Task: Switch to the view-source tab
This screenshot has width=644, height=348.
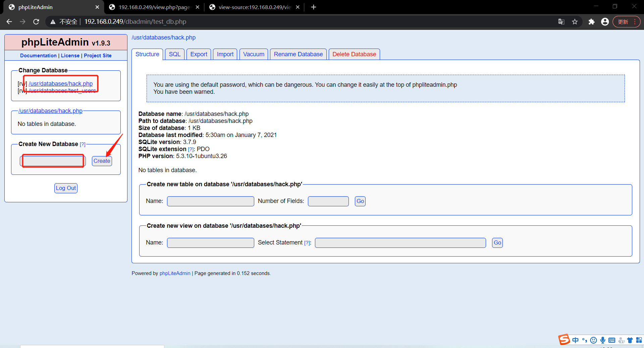Action: pos(254,7)
